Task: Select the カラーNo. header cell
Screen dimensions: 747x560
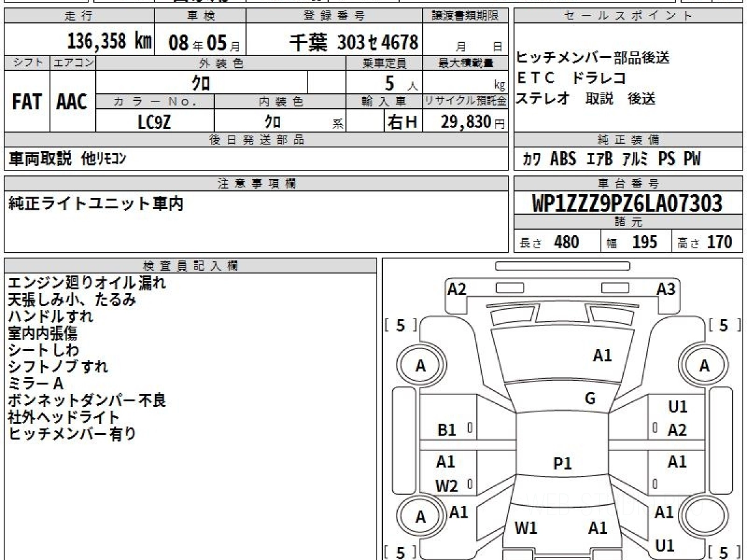Action: point(156,101)
